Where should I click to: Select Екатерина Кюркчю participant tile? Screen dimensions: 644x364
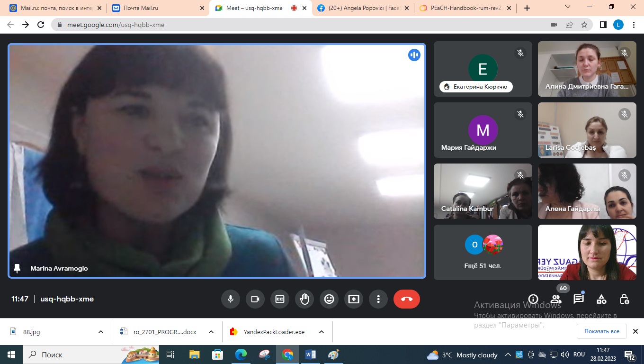(483, 69)
